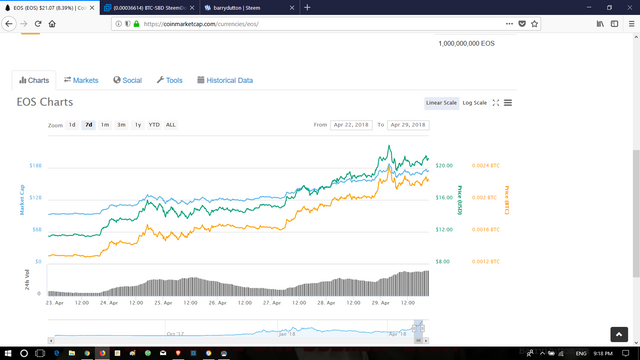
Task: Open the Windows Start menu
Action: 8,353
